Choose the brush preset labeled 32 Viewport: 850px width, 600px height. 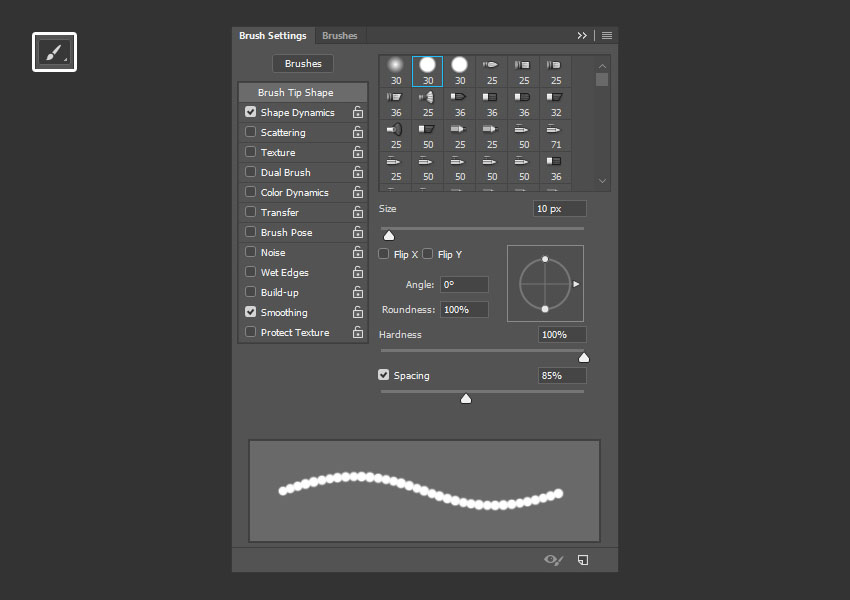556,104
